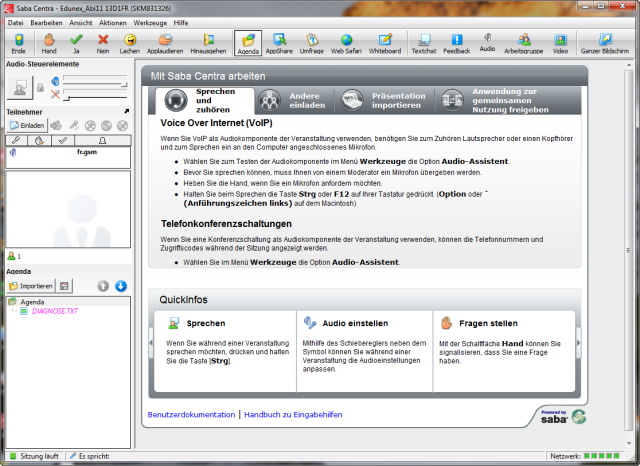Click the Fragen stellen QuickInfo card
Image resolution: width=640 pixels, height=466 pixels.
click(x=504, y=351)
